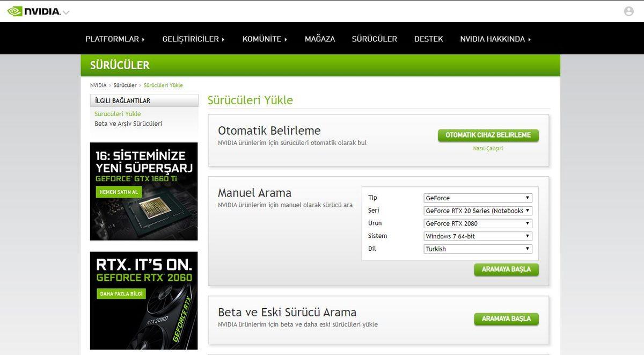
Task: Open the Ürün dropdown showing GeForce RTX 2080
Action: coord(477,223)
